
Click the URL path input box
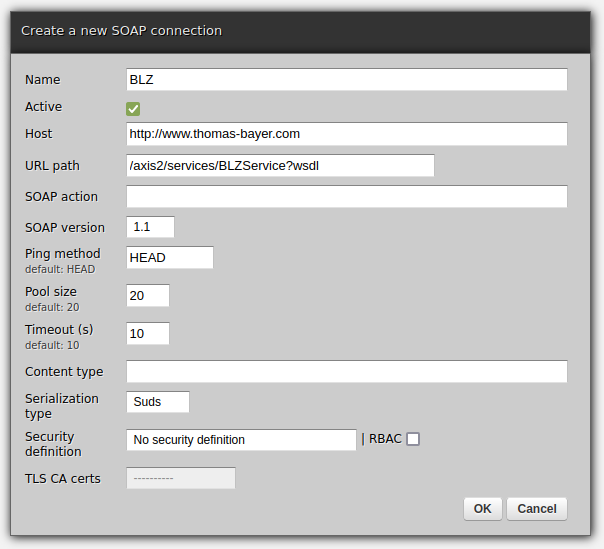click(x=280, y=166)
